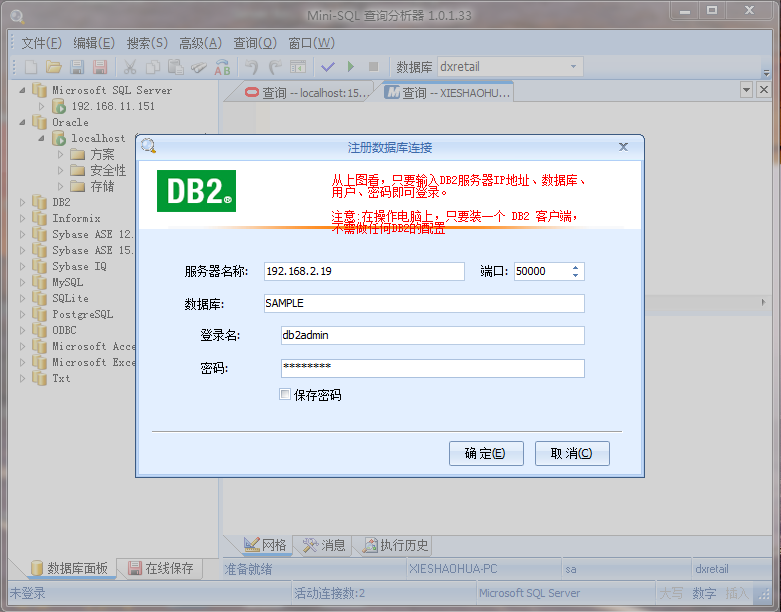The width and height of the screenshot is (781, 612).
Task: Open file using the folder icon
Action: tap(53, 67)
